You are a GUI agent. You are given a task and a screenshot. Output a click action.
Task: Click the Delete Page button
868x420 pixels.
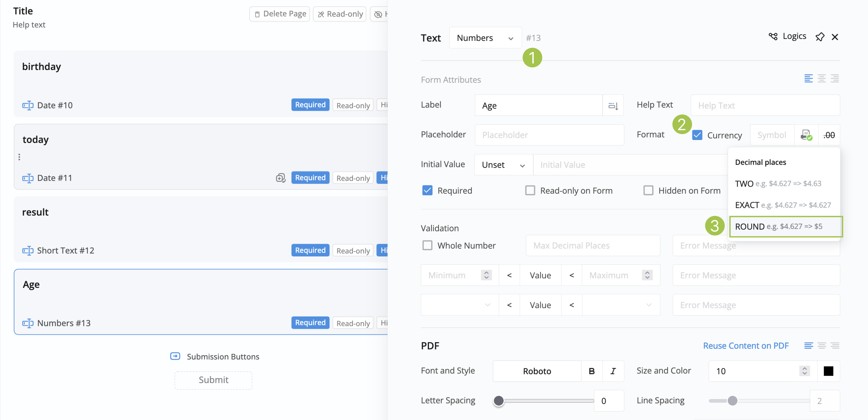click(280, 14)
